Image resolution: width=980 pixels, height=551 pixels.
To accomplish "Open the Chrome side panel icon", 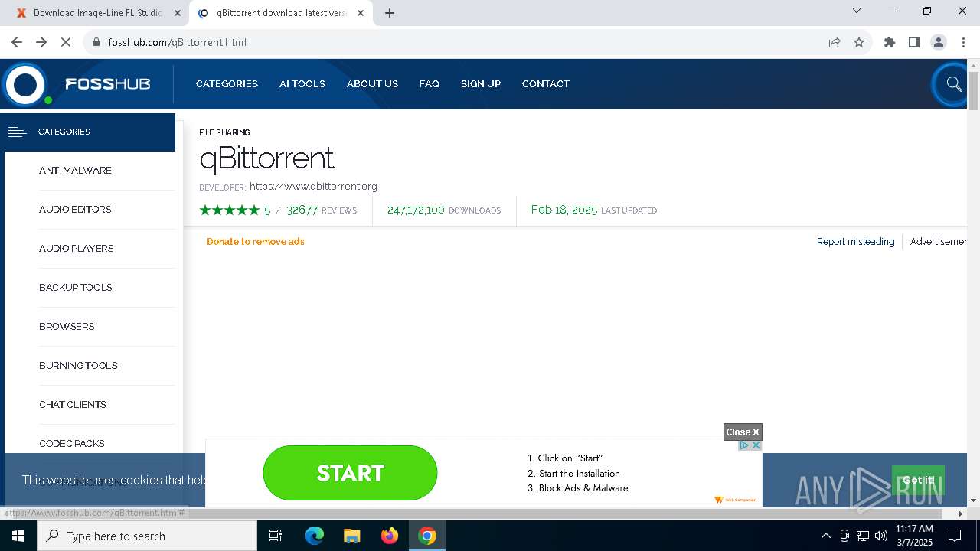I will click(x=914, y=42).
